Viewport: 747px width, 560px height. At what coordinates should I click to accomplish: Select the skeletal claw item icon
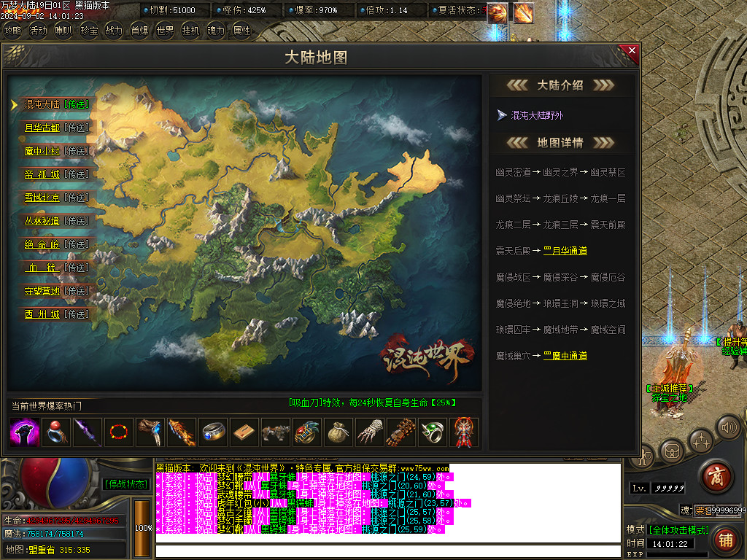point(369,432)
